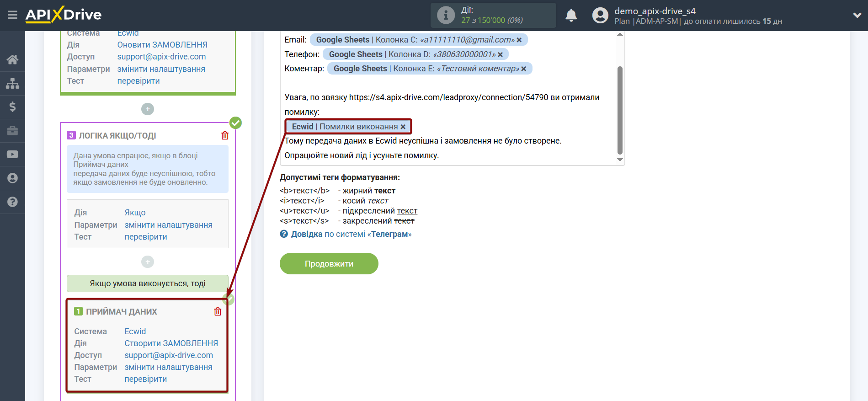Open the Якщо action link
868x401 pixels.
pos(135,213)
